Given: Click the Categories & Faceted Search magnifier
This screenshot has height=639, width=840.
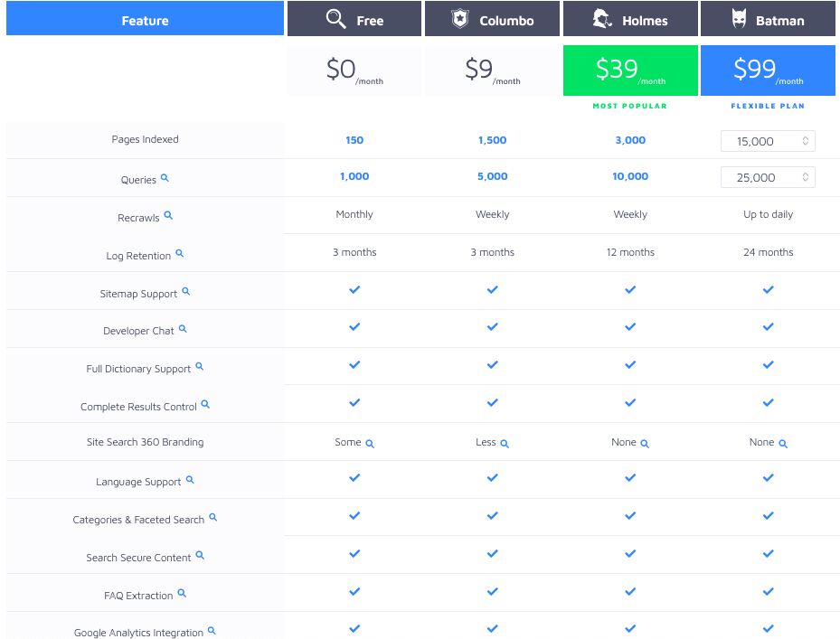Looking at the screenshot, I should pyautogui.click(x=212, y=517).
